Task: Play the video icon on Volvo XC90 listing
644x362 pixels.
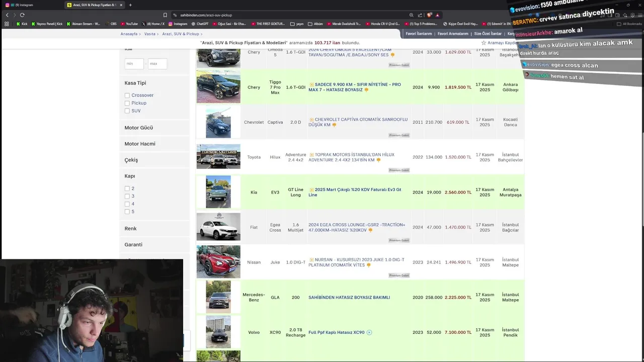Action: [369, 332]
